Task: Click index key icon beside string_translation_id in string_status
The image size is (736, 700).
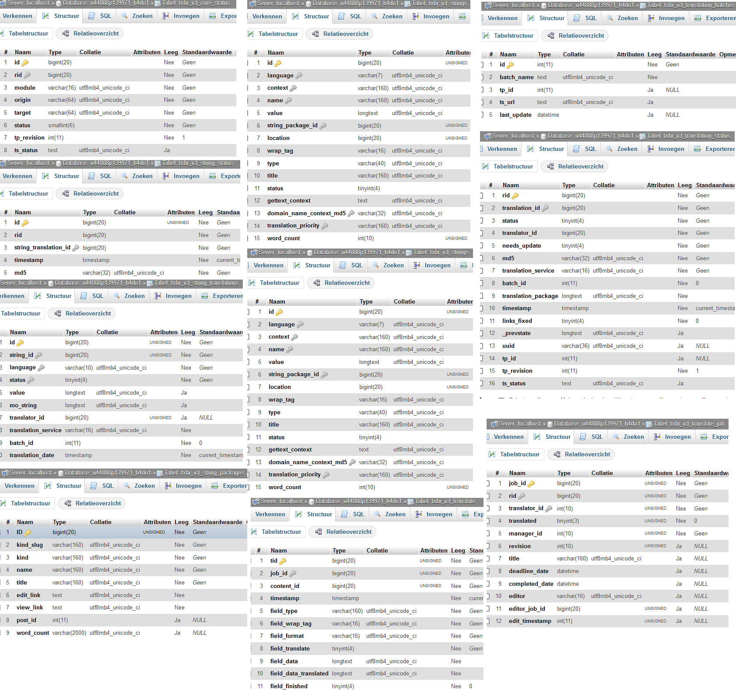Action: click(76, 248)
